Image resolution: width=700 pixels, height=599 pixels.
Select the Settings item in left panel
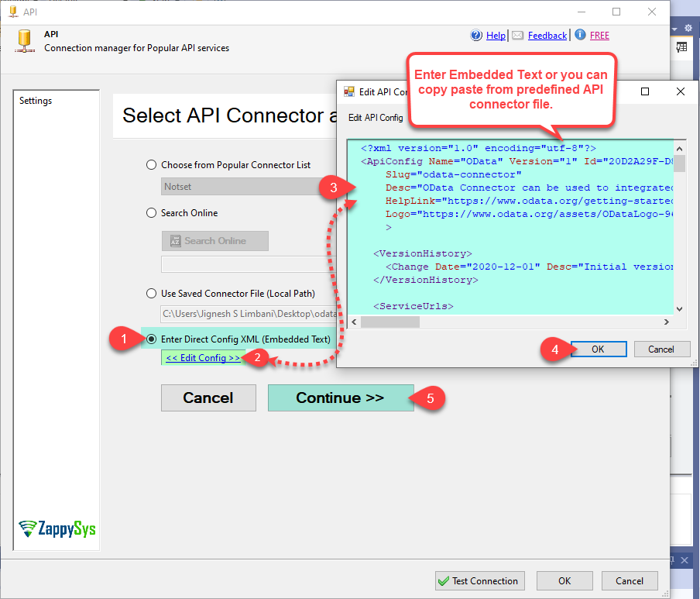point(36,101)
